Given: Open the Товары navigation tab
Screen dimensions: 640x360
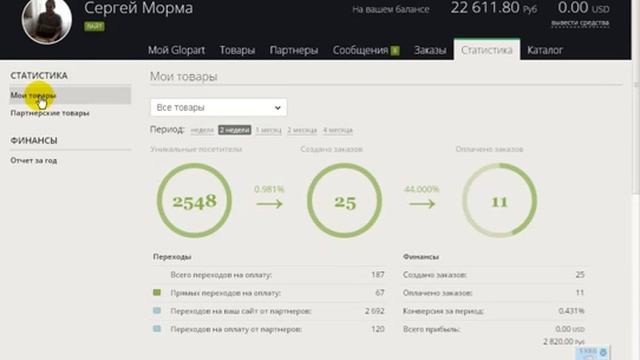Looking at the screenshot, I should (237, 50).
